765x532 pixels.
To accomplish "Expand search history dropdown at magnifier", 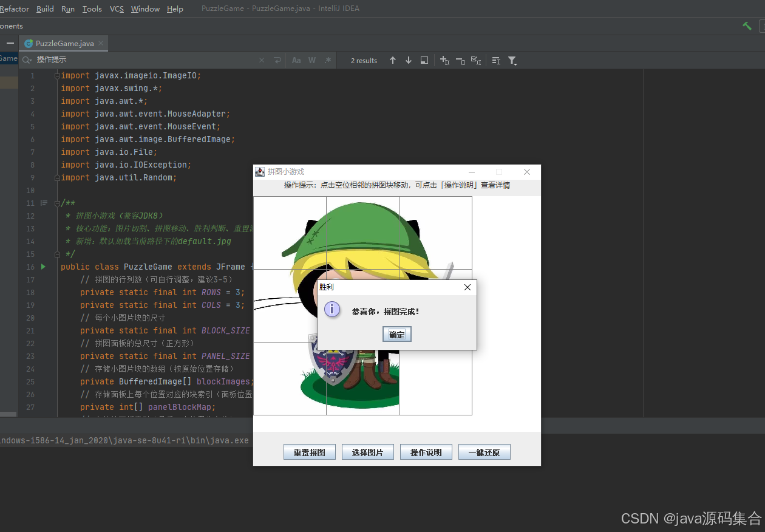I will pyautogui.click(x=27, y=60).
